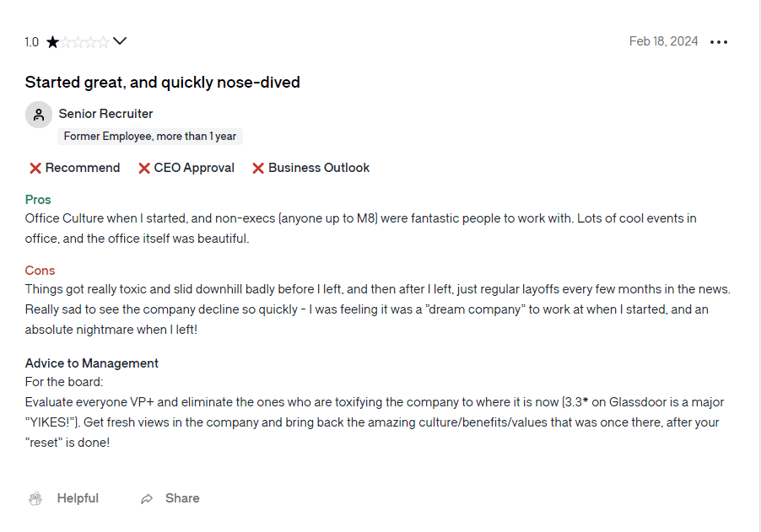This screenshot has height=532, width=761.
Task: Click the red X beside CEO Approval
Action: (x=143, y=169)
